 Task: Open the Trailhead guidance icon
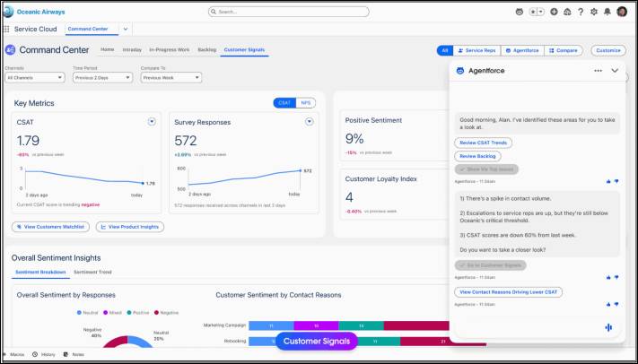click(567, 12)
